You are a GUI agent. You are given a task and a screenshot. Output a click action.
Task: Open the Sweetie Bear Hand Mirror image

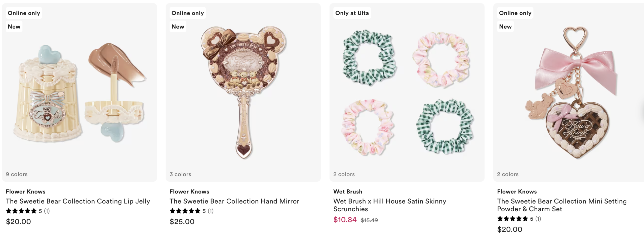pyautogui.click(x=243, y=93)
